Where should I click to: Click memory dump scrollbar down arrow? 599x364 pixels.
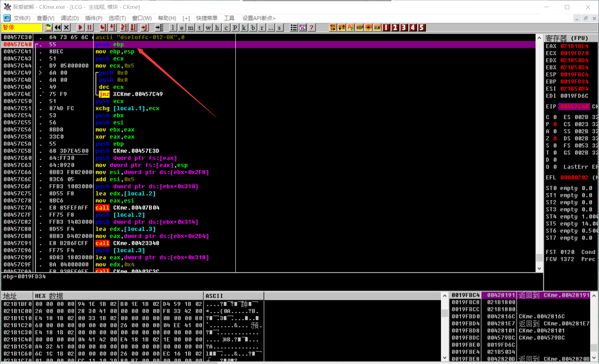444,358
